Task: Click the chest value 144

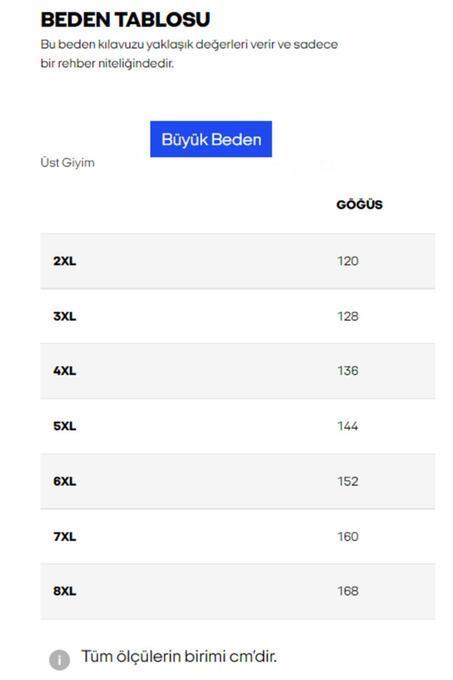Action: pos(348,426)
